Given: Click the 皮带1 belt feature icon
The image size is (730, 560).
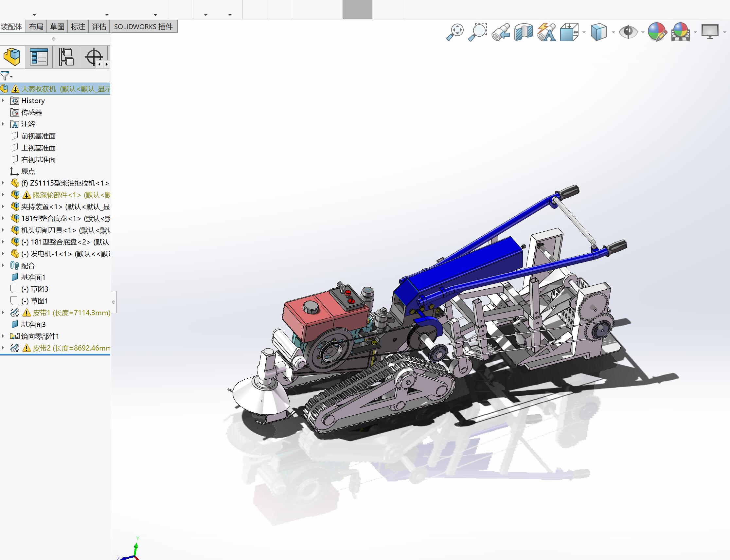Looking at the screenshot, I should [15, 313].
